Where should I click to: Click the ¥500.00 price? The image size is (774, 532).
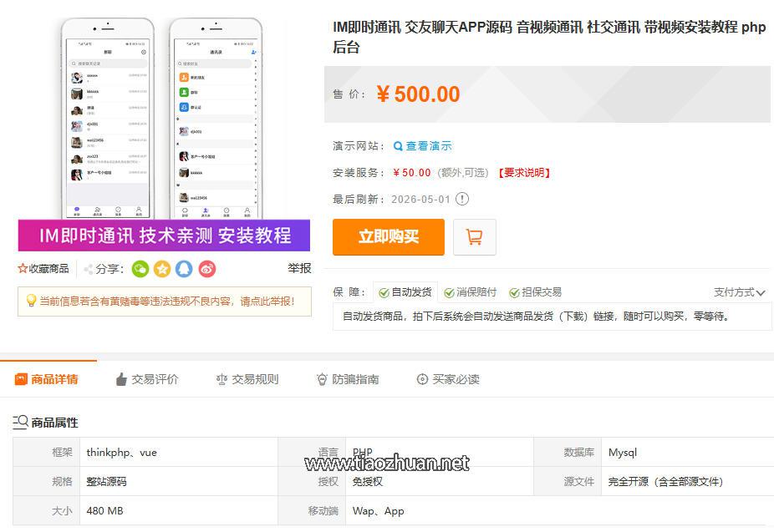(x=418, y=94)
